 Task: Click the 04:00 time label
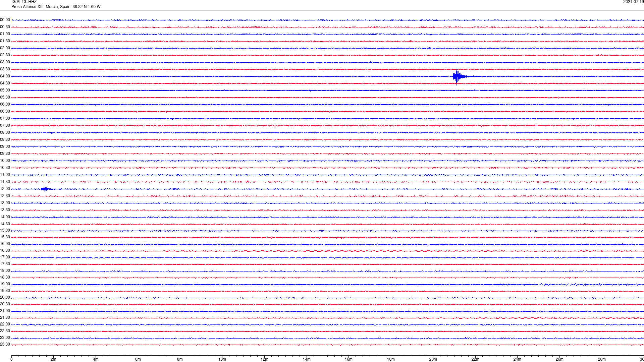coord(5,76)
